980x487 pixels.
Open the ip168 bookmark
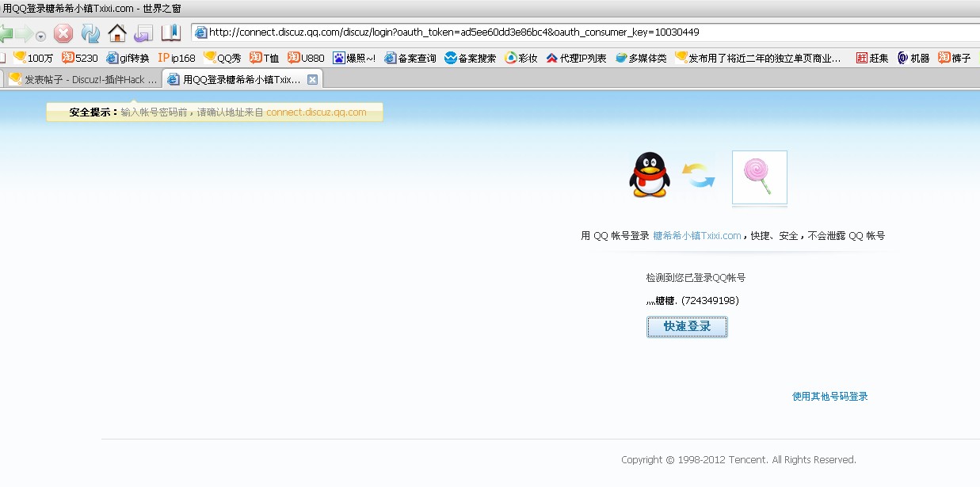click(x=177, y=58)
